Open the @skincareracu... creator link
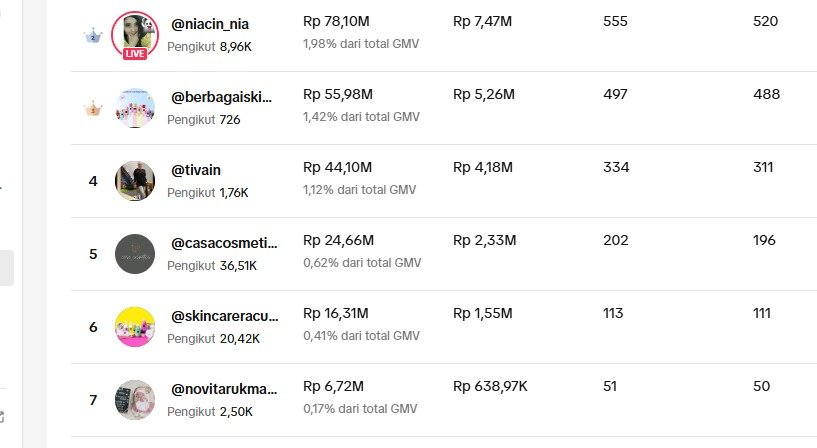Screen dimensions: 817x448 click(224, 316)
